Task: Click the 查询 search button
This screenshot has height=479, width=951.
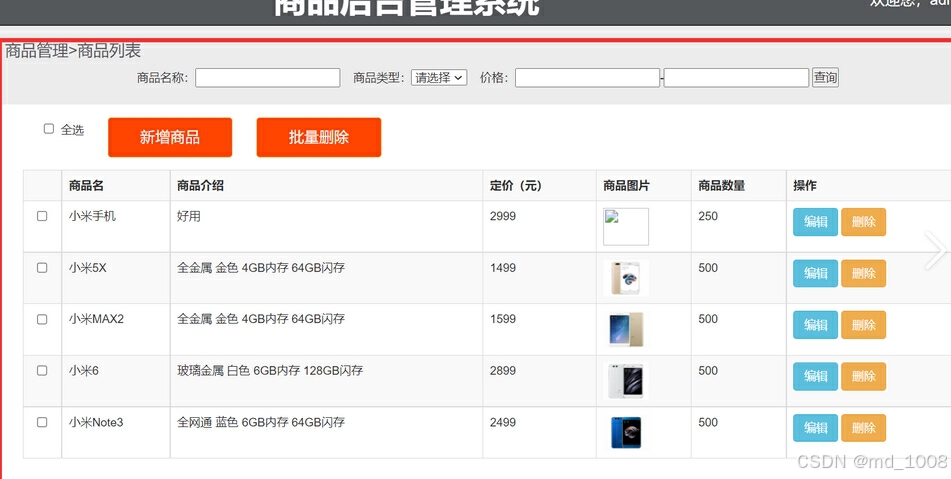Action: pyautogui.click(x=825, y=78)
